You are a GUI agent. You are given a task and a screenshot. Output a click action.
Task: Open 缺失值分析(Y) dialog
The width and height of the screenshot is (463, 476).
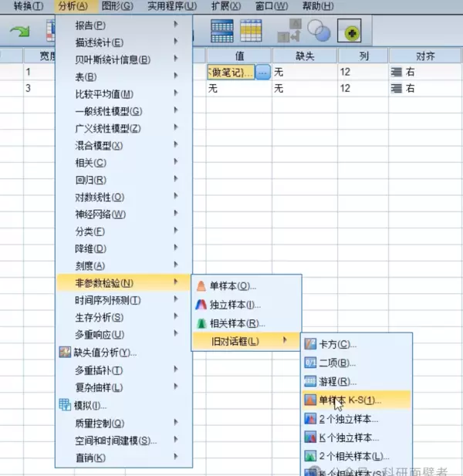[105, 353]
